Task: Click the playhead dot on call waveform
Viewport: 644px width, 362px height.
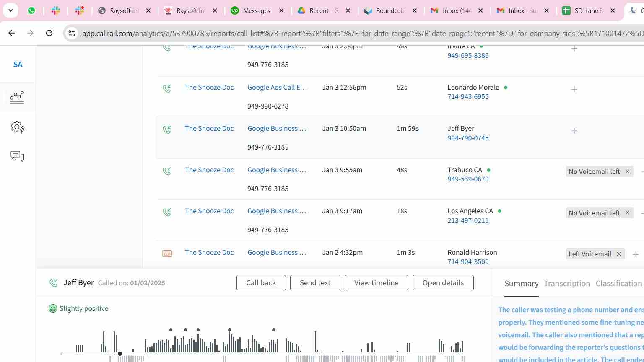Action: pos(120,354)
